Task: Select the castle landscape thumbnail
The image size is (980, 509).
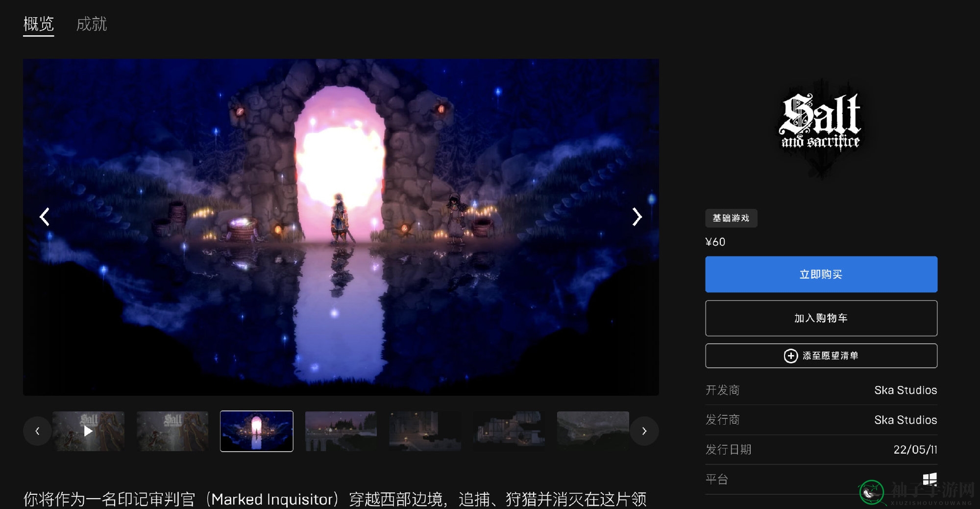Action: pos(341,431)
